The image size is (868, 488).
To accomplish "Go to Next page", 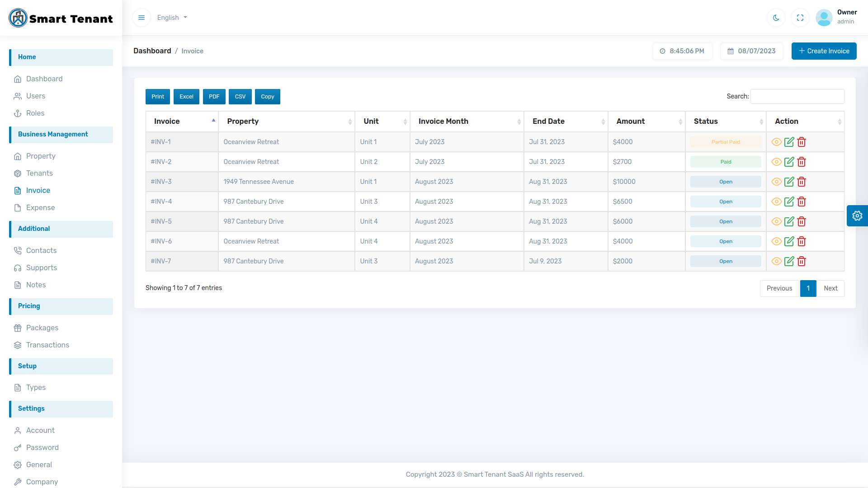I will 830,288.
